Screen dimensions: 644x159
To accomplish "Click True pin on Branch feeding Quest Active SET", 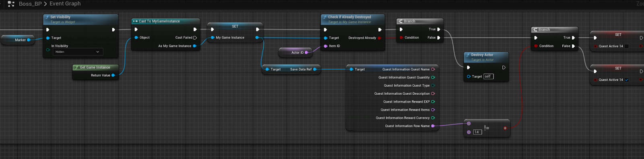I will pos(574,38).
